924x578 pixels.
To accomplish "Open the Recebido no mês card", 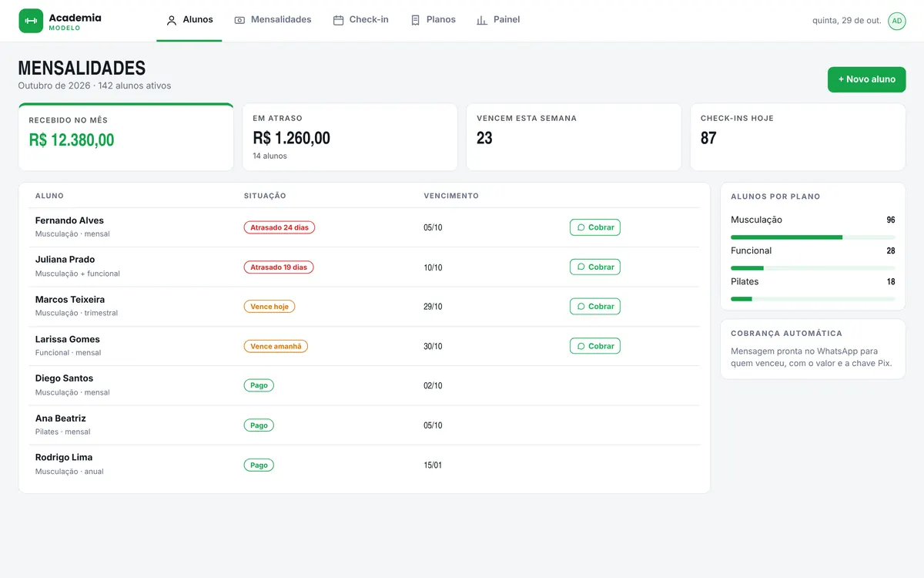I will pos(126,137).
